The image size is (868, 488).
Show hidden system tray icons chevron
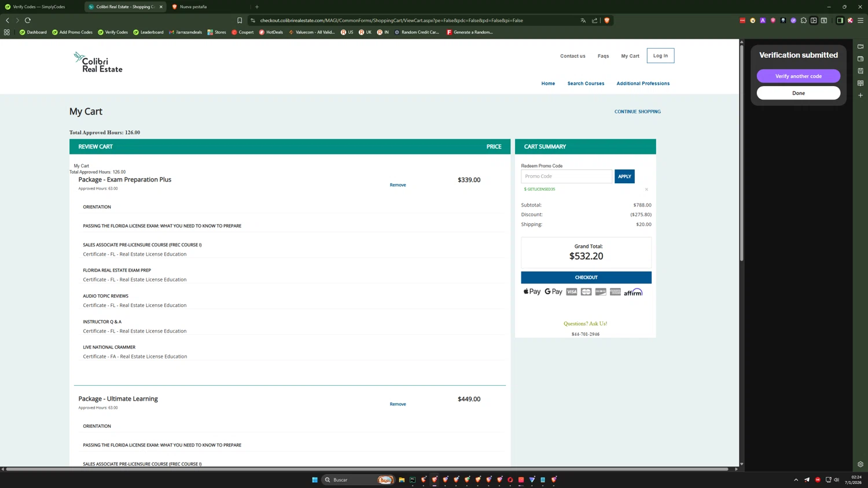coord(796,479)
